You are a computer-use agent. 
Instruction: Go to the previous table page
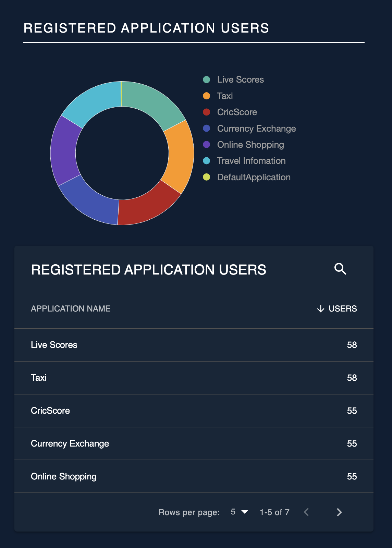tap(306, 512)
